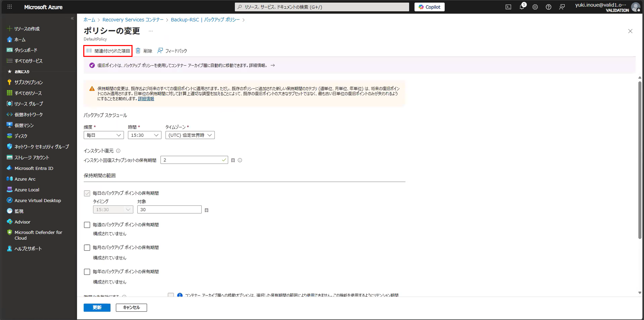Open the Azure portal menu grid icon
Viewport: 644px width, 320px height.
9,7
